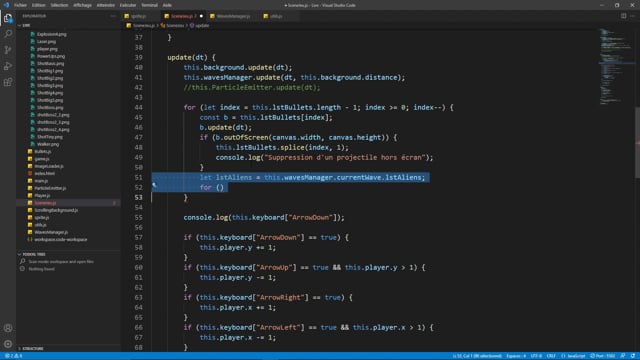Open ParticleEmitter.js in the explorer
640x360 pixels.
point(50,188)
